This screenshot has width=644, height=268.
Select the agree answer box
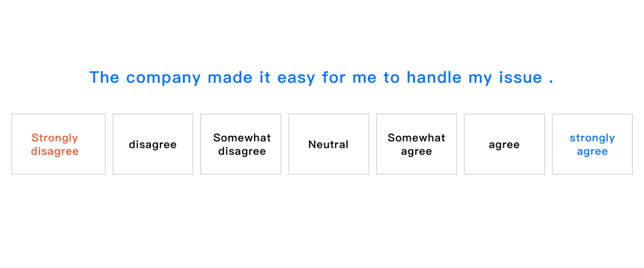pos(504,144)
